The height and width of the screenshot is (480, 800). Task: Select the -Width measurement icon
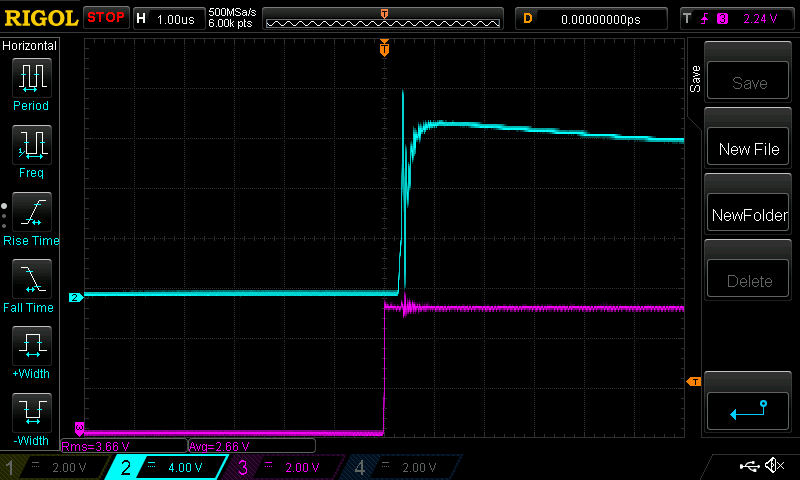(31, 414)
